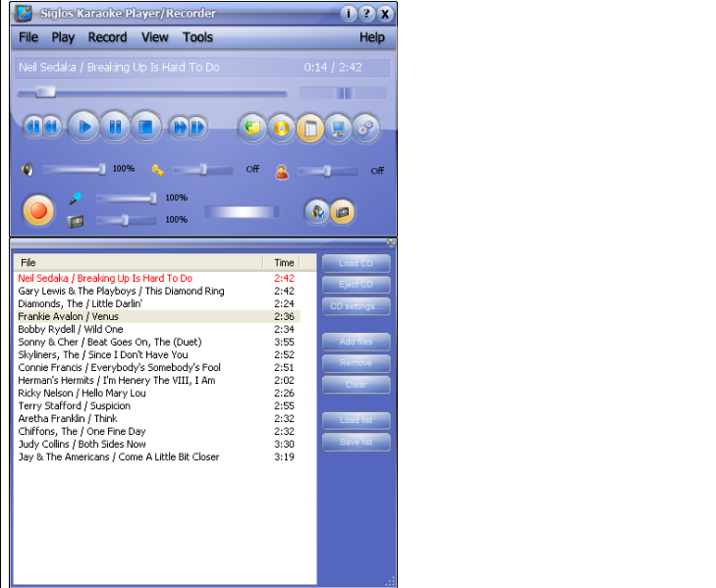Screen dimensions: 716x588
Task: Select Bobby Rydell / Wild One
Action: coord(158,329)
